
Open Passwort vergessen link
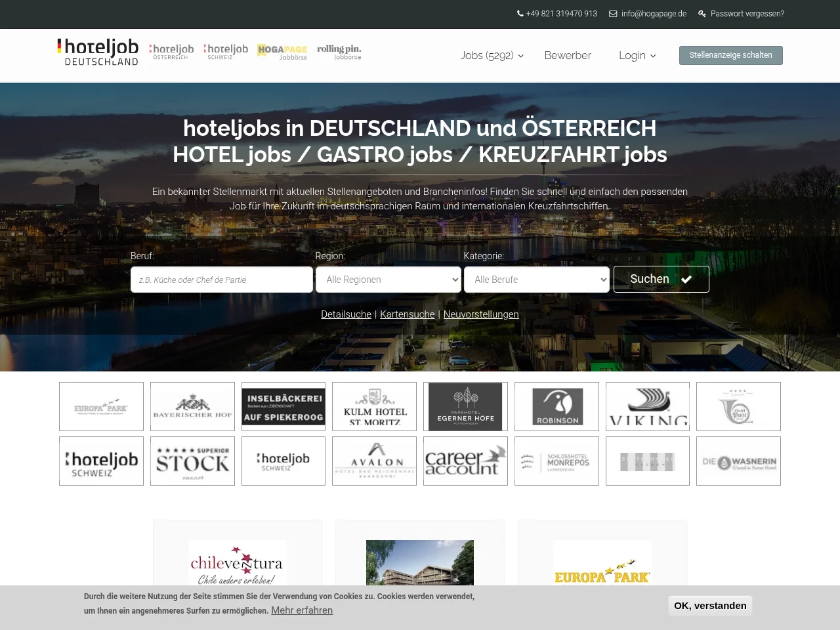742,14
